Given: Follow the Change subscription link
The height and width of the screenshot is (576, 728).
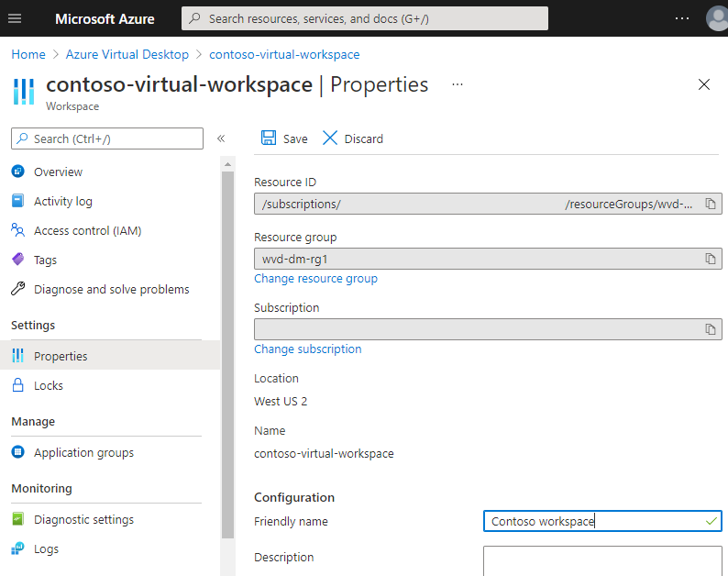Looking at the screenshot, I should [307, 349].
